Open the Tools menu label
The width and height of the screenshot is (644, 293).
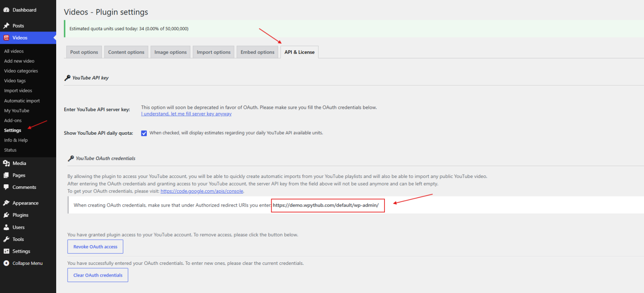click(18, 239)
